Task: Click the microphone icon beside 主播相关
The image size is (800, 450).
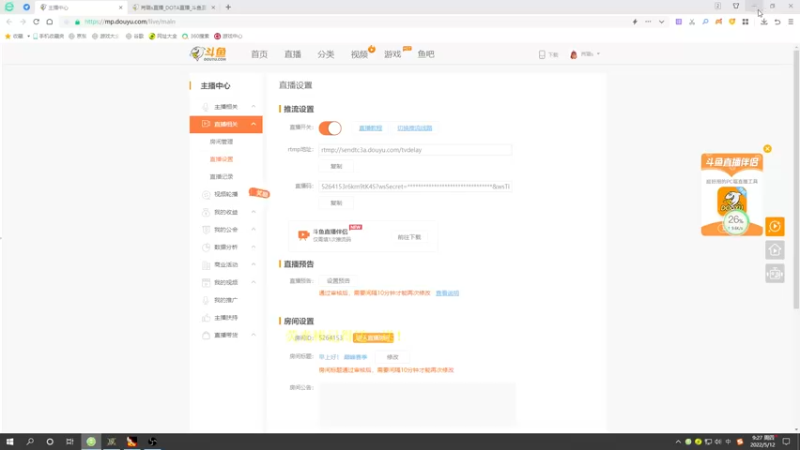Action: point(206,107)
